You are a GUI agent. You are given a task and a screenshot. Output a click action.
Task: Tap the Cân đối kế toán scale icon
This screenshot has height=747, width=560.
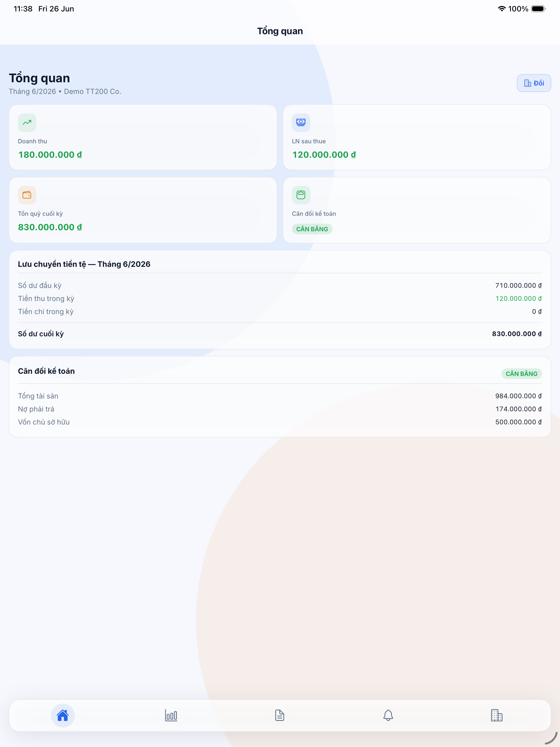(301, 195)
